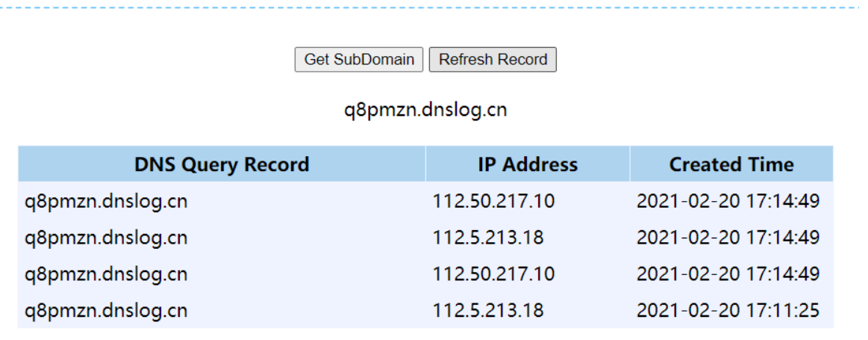Select the third row's q8pmzn.dnslog.cn record
868x340 pixels.
106,274
